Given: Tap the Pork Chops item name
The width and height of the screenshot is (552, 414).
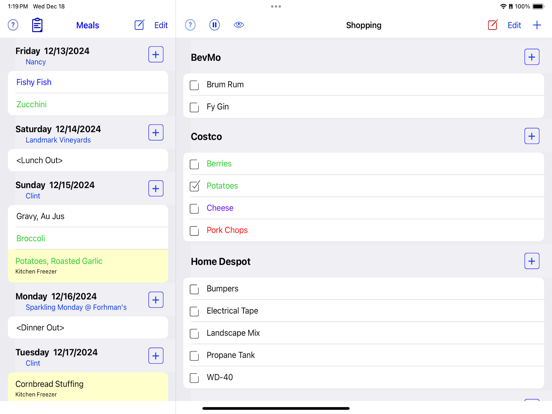Looking at the screenshot, I should coord(227,230).
